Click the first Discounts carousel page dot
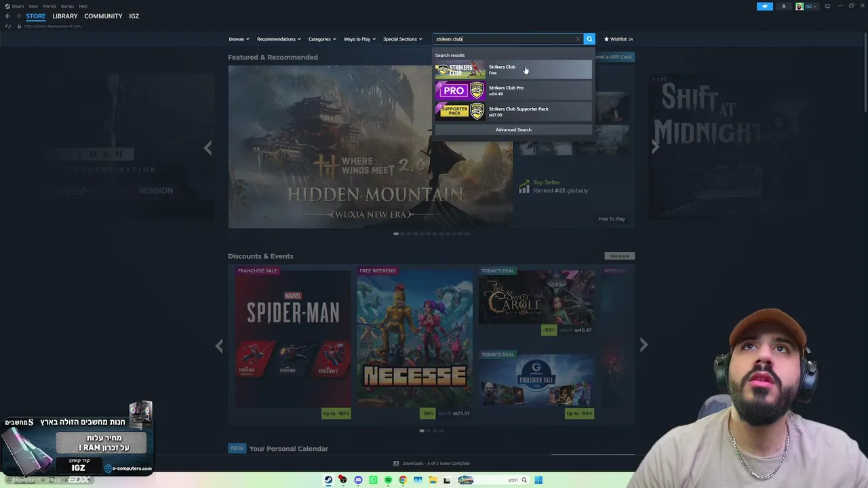This screenshot has width=868, height=488. pyautogui.click(x=422, y=431)
